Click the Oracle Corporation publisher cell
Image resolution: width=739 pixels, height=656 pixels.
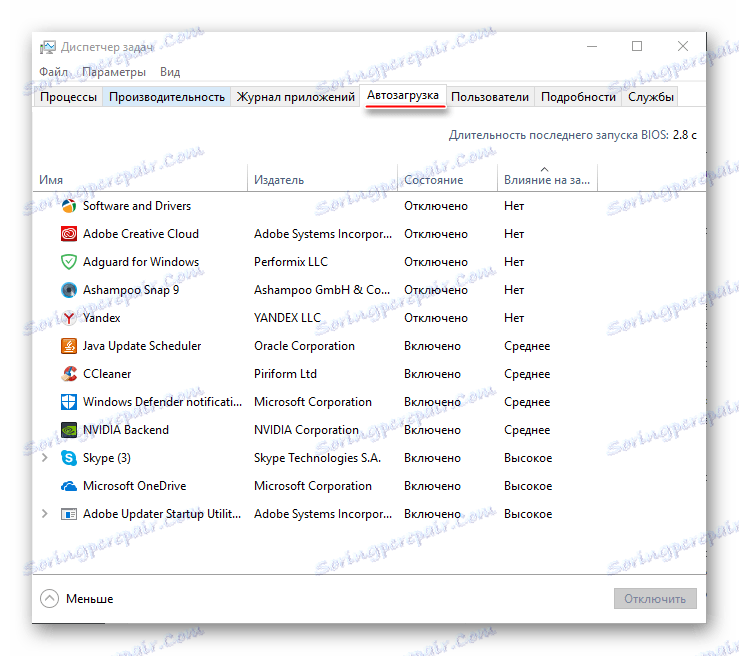tap(304, 346)
